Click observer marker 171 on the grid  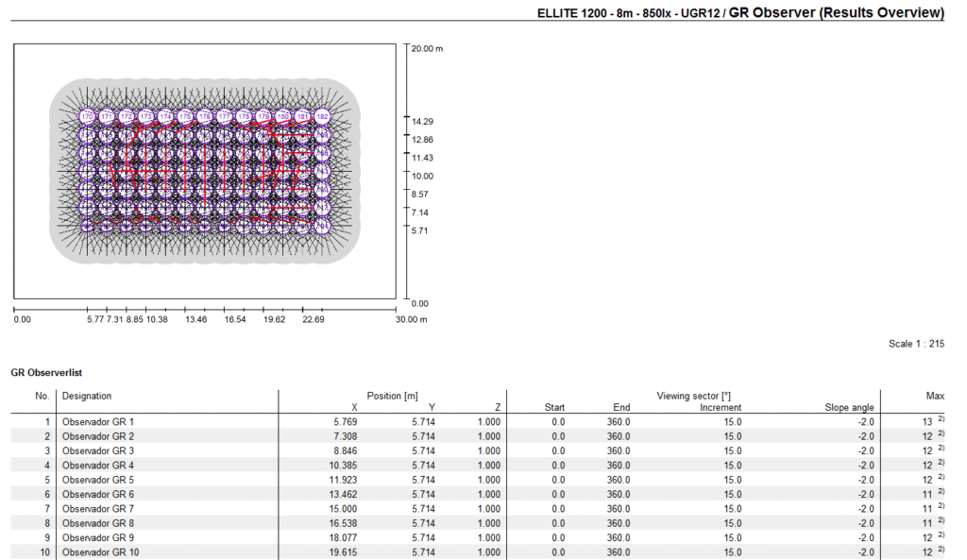107,116
